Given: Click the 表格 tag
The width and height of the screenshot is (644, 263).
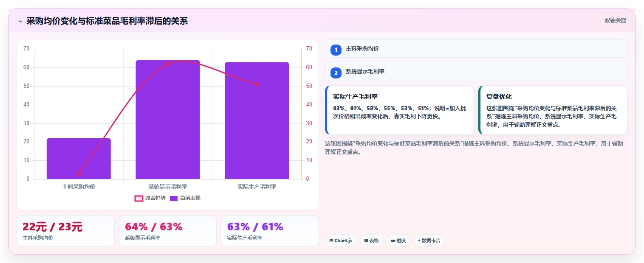Looking at the screenshot, I should tap(371, 241).
